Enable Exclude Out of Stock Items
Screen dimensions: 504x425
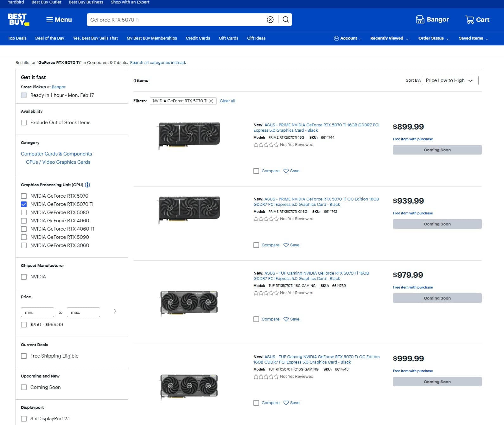pos(24,123)
